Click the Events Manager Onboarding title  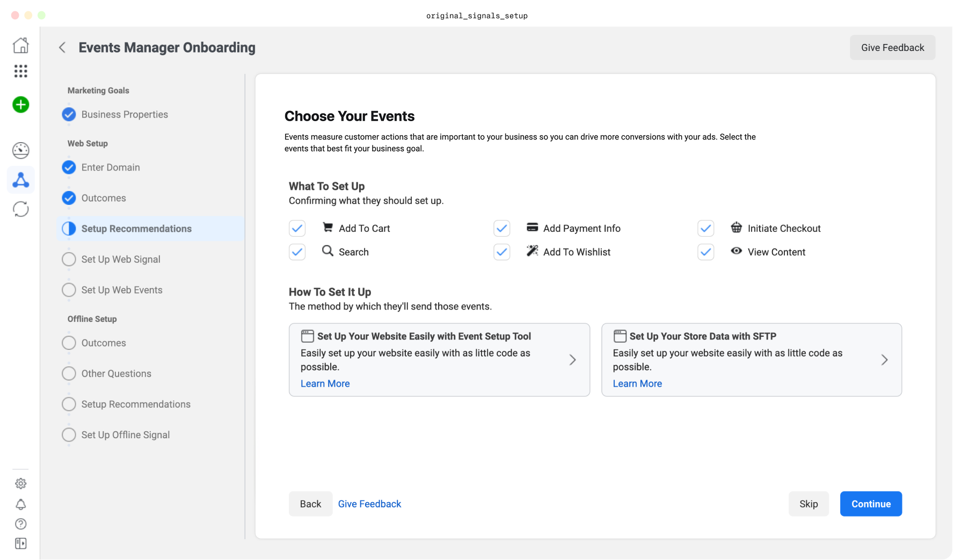[x=167, y=48]
